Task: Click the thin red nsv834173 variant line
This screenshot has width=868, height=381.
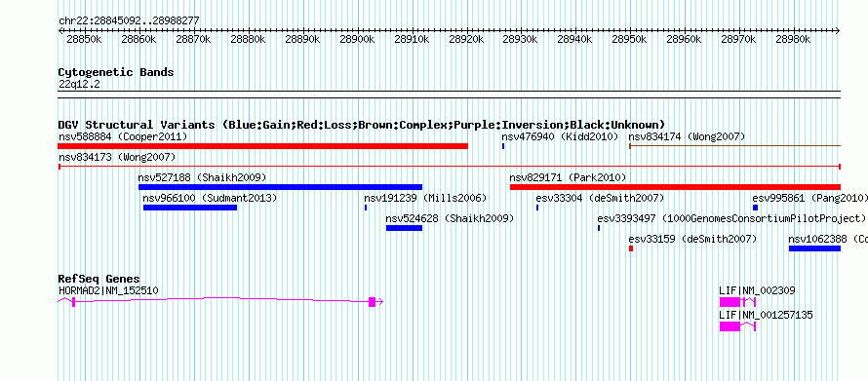Action: (450, 167)
